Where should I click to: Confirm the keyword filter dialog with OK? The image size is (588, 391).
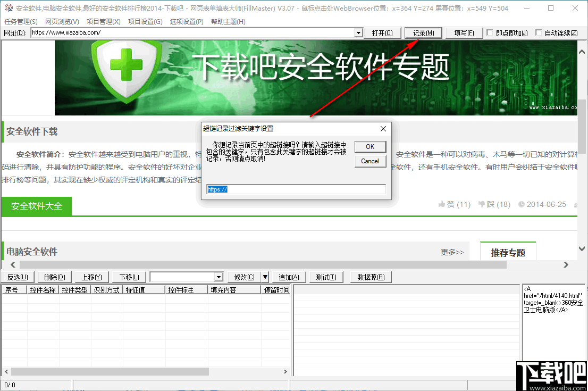[x=370, y=147]
